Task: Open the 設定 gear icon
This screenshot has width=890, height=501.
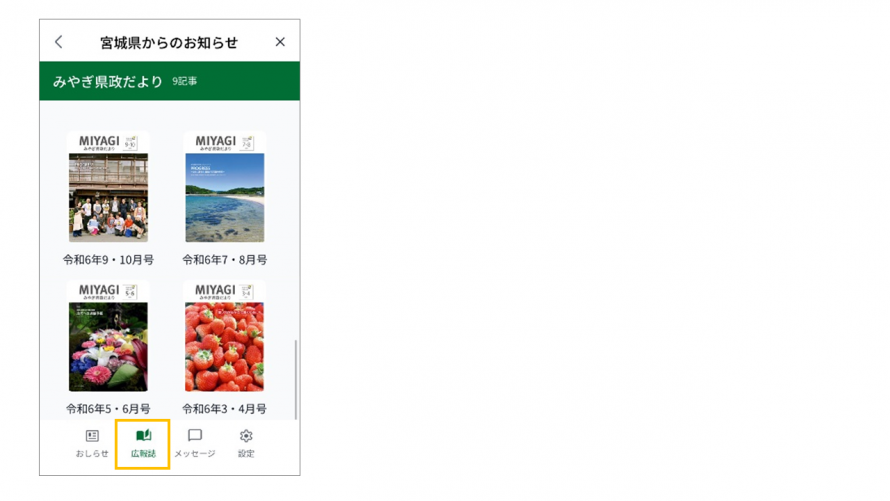Action: 246,436
